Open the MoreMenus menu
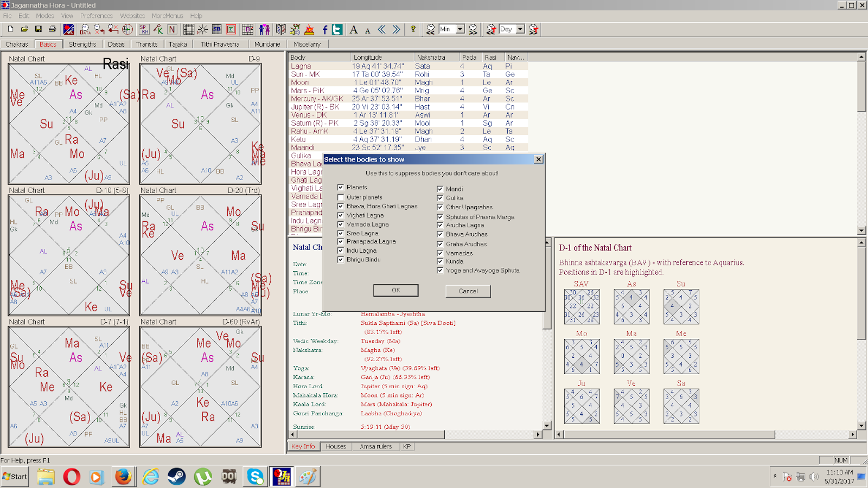Screen dimensions: 868x488 click(x=167, y=16)
